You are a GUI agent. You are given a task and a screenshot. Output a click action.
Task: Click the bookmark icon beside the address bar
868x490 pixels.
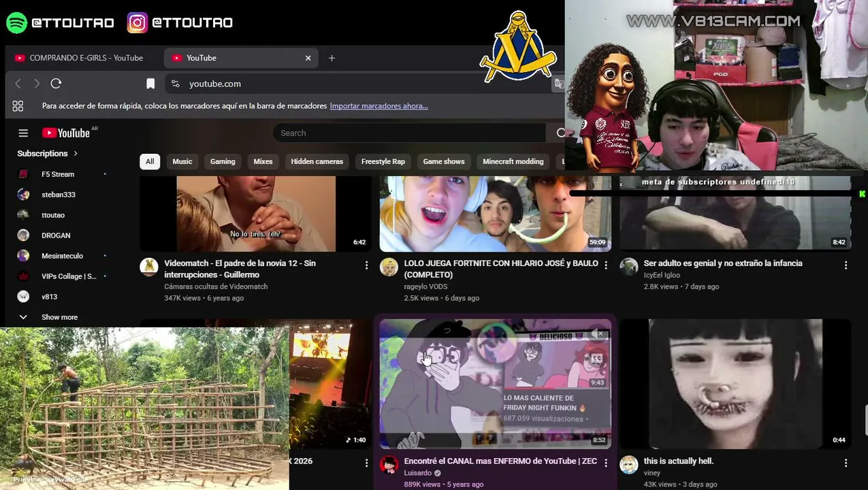click(x=150, y=84)
